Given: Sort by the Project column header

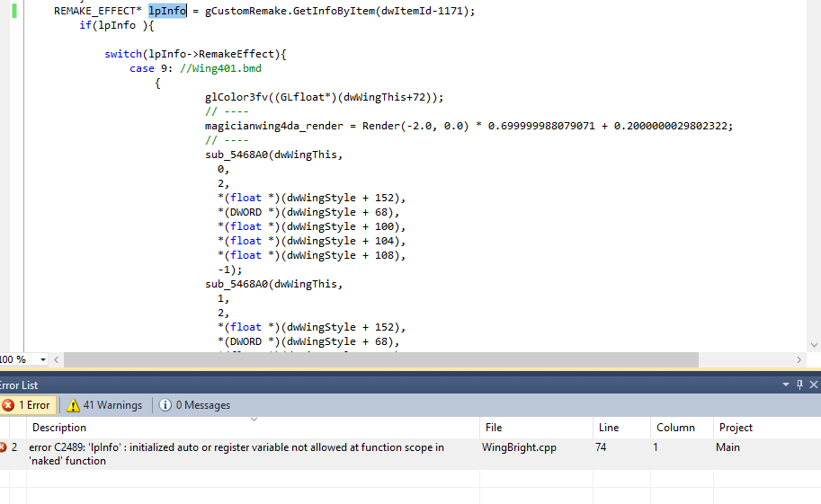Looking at the screenshot, I should point(767,428).
